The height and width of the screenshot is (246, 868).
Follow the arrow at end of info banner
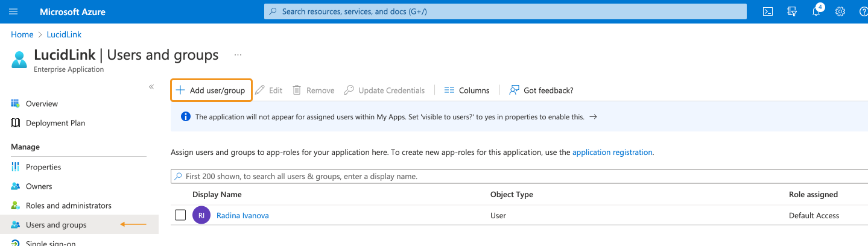point(593,117)
